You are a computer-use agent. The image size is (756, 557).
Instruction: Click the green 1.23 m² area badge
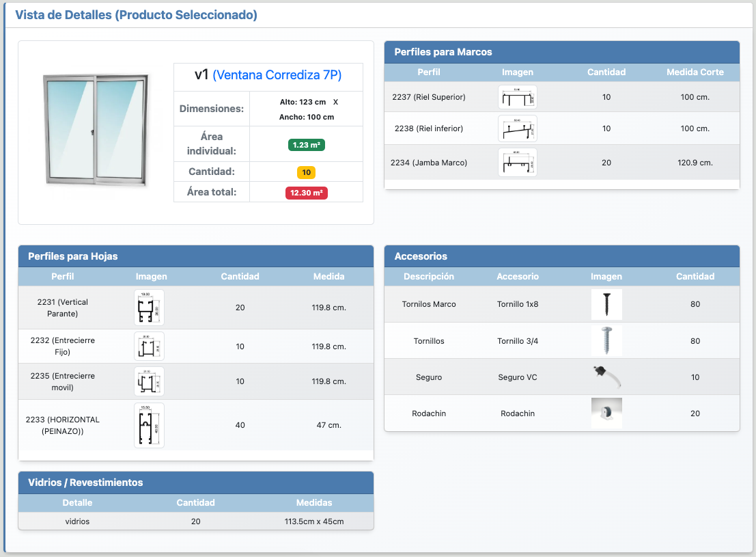tap(306, 145)
